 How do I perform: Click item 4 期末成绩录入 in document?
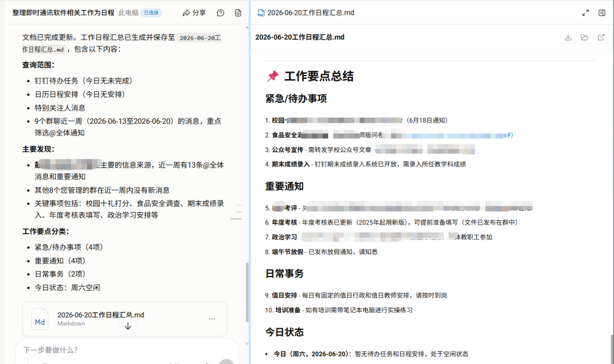pyautogui.click(x=366, y=164)
